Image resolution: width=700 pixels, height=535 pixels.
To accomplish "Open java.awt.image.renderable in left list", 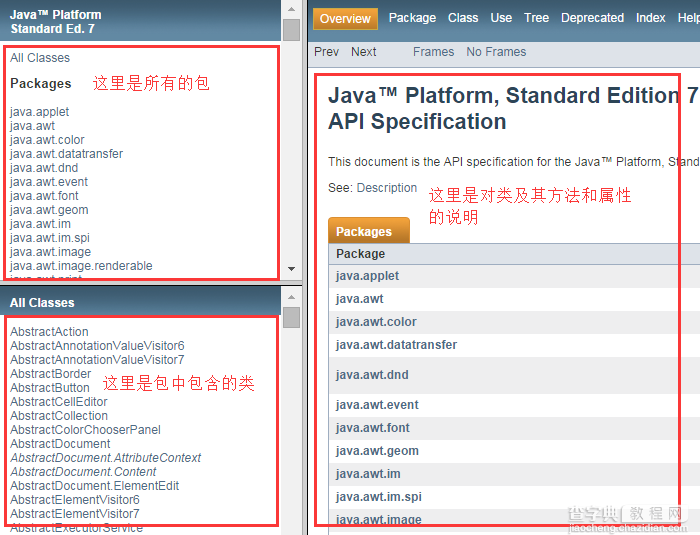I will (81, 266).
